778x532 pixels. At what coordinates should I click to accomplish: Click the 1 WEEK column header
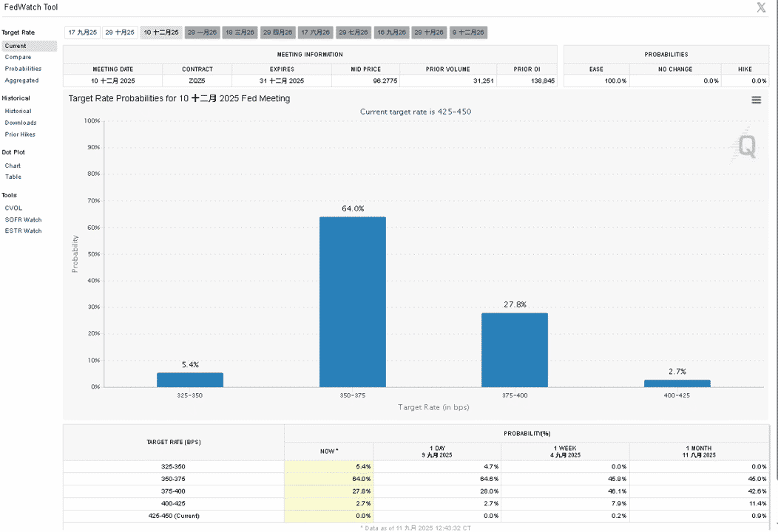[565, 451]
